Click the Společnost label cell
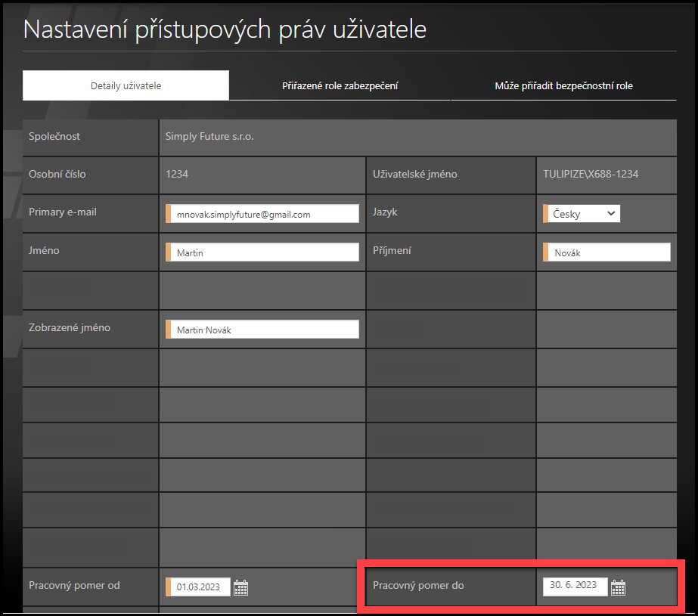The image size is (698, 616). 54,137
